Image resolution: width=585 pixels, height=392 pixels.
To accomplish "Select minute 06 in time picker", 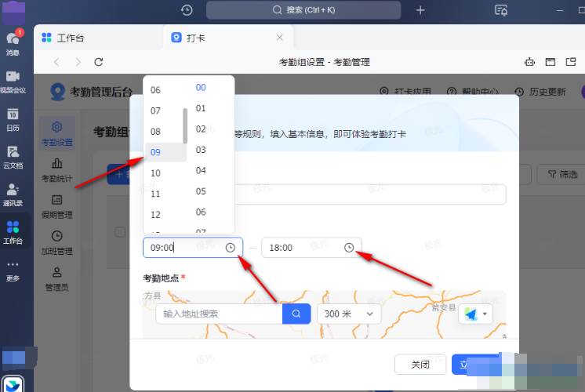I will pyautogui.click(x=201, y=212).
